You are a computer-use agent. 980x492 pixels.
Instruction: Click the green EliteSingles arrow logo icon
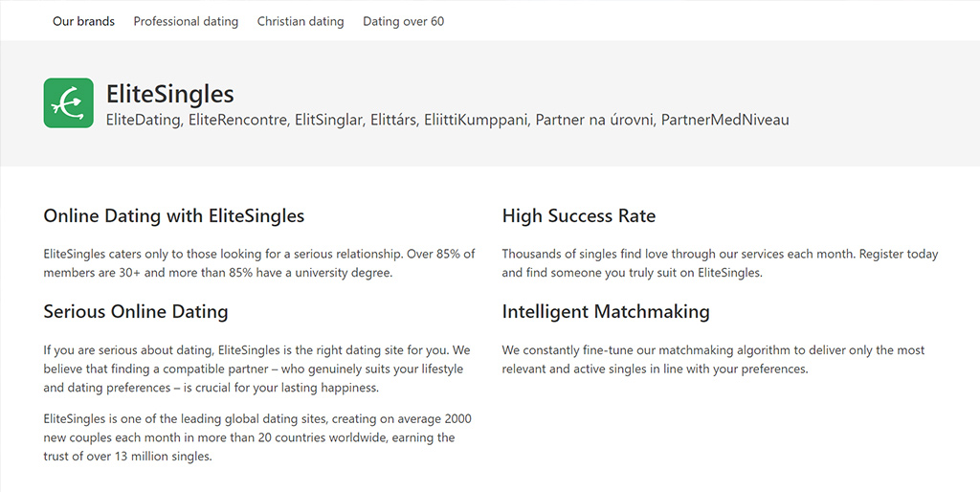pos(69,103)
